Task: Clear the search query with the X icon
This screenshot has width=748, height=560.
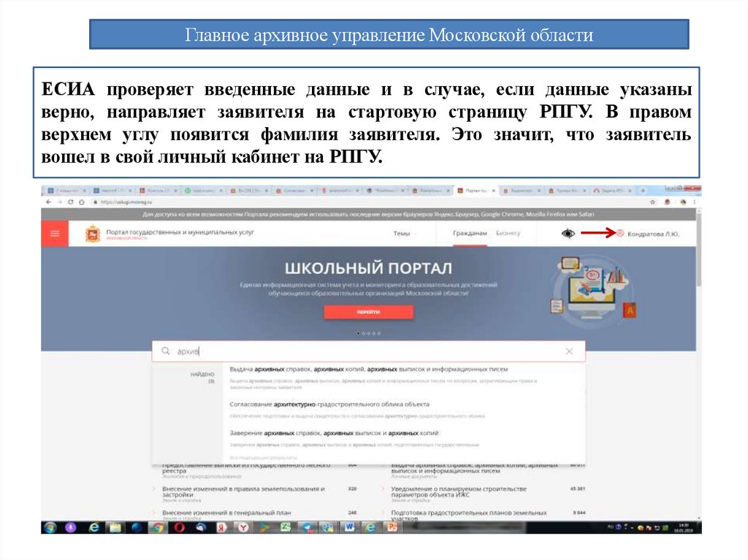Action: (568, 350)
